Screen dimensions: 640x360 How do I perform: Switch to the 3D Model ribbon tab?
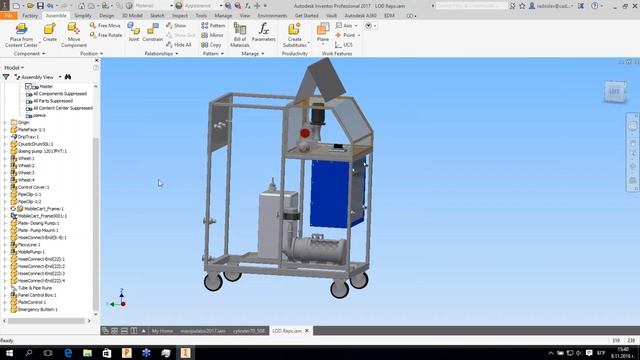click(x=132, y=16)
